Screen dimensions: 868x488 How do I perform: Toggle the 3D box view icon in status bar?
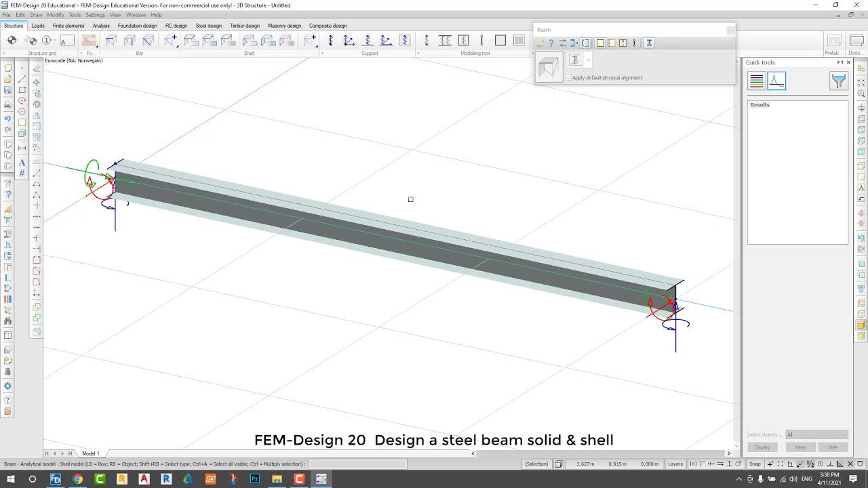(559, 464)
